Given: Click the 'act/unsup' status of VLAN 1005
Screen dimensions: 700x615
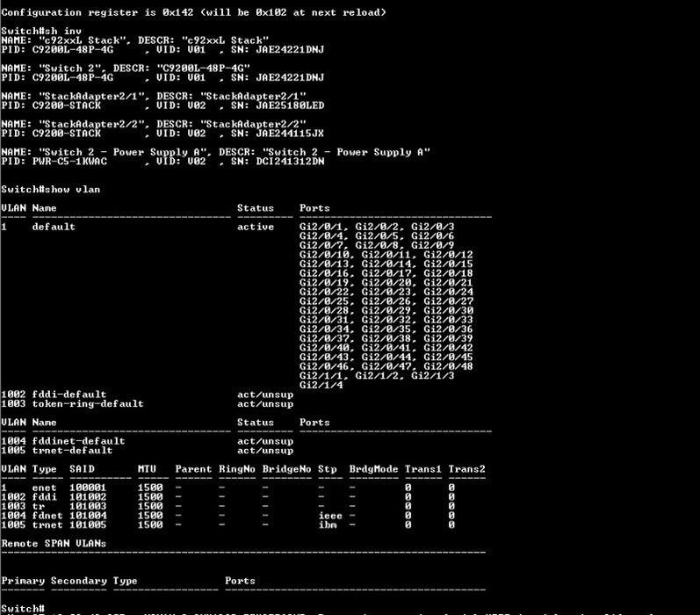Looking at the screenshot, I should pos(265,451).
